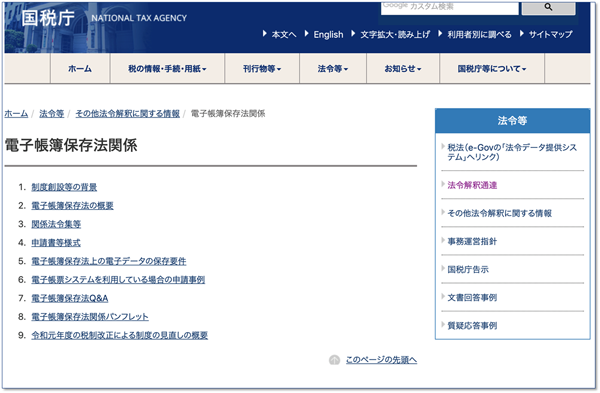Open 法令解釈通達 sidebar link
The width and height of the screenshot is (600, 393).
pos(472,185)
